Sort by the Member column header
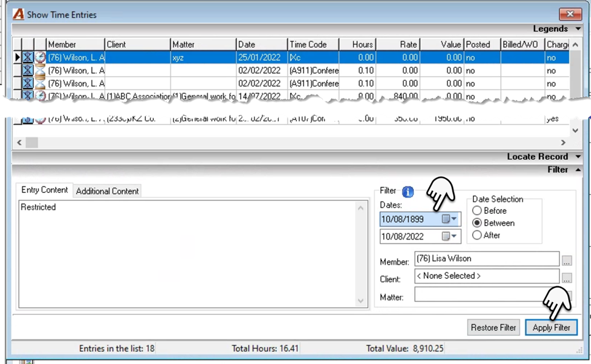The image size is (591, 364). [75, 45]
